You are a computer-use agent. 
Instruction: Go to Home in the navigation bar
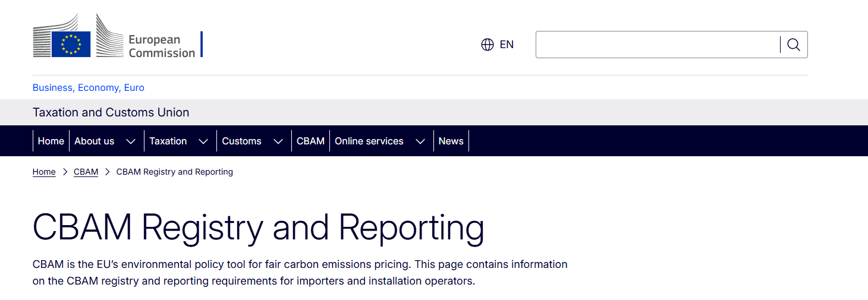[51, 141]
